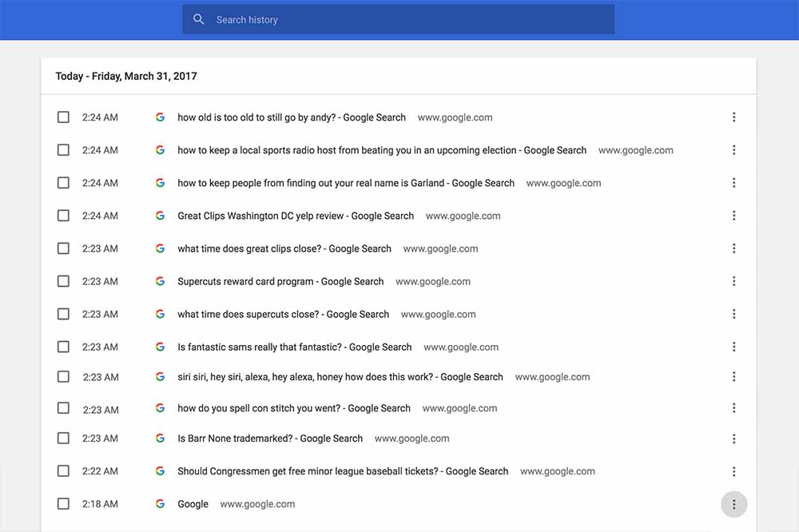Viewport: 799px width, 532px height.
Task: Check the 'con stitch you went' entry box
Action: (x=63, y=408)
